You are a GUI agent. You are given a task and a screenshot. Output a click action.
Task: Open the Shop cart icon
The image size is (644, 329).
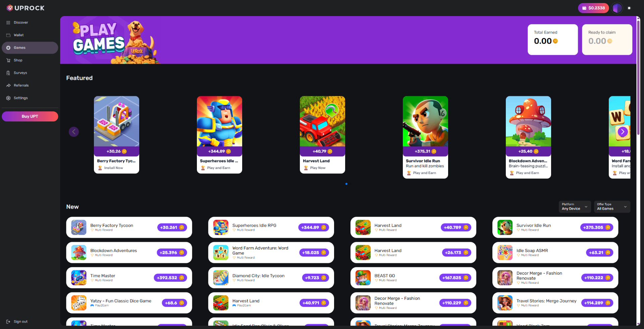click(x=8, y=60)
